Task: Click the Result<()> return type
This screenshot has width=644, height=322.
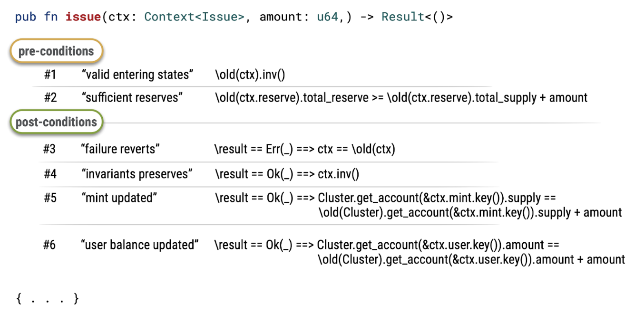Action: [417, 17]
